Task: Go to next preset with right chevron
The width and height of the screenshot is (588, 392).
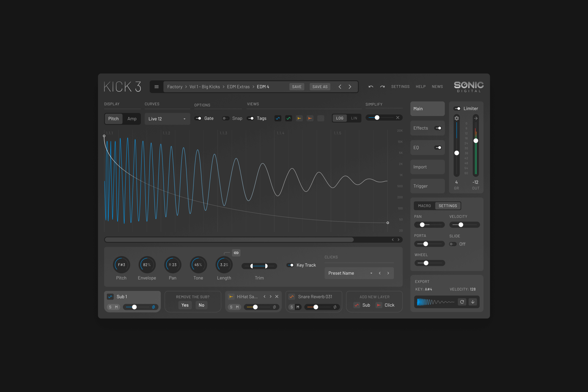Action: point(350,87)
